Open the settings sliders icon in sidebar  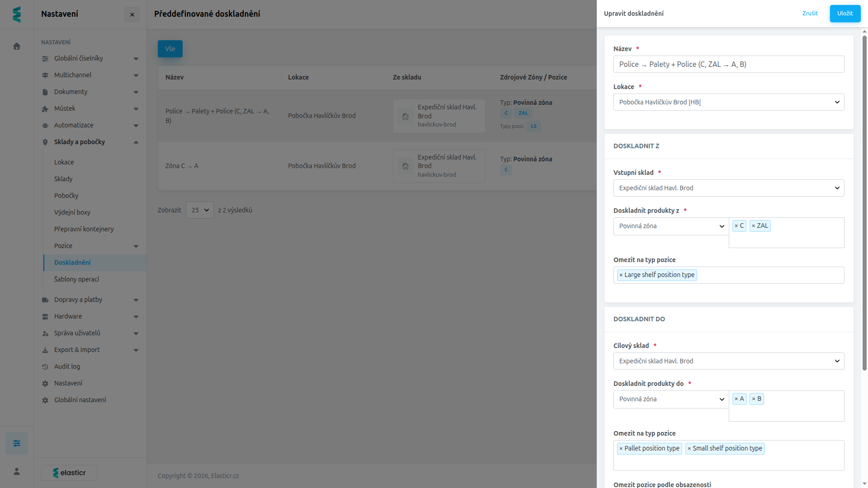point(17,443)
